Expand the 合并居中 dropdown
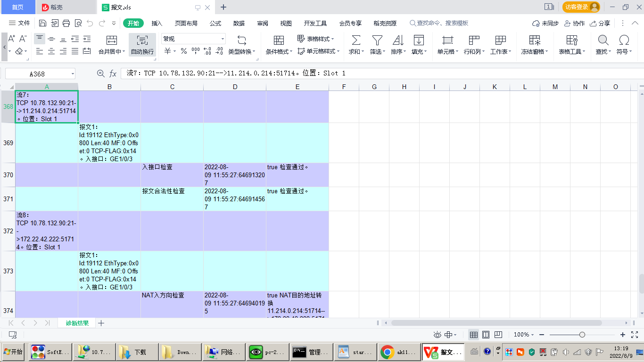This screenshot has height=362, width=644. [124, 51]
